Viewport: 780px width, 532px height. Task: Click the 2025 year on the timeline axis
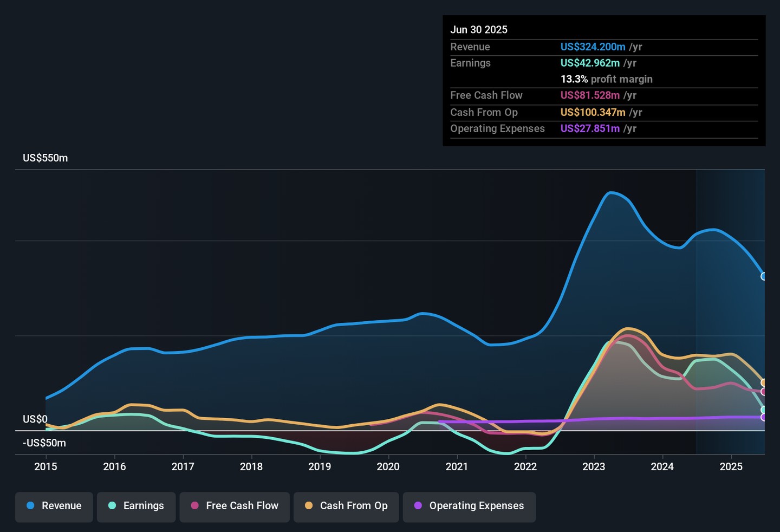coord(731,466)
